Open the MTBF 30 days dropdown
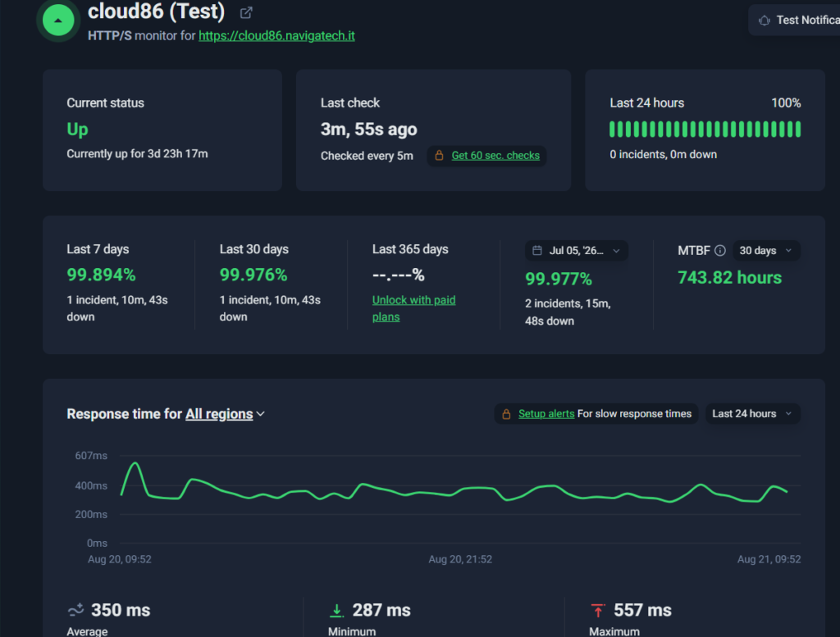Image resolution: width=840 pixels, height=637 pixels. coord(766,251)
